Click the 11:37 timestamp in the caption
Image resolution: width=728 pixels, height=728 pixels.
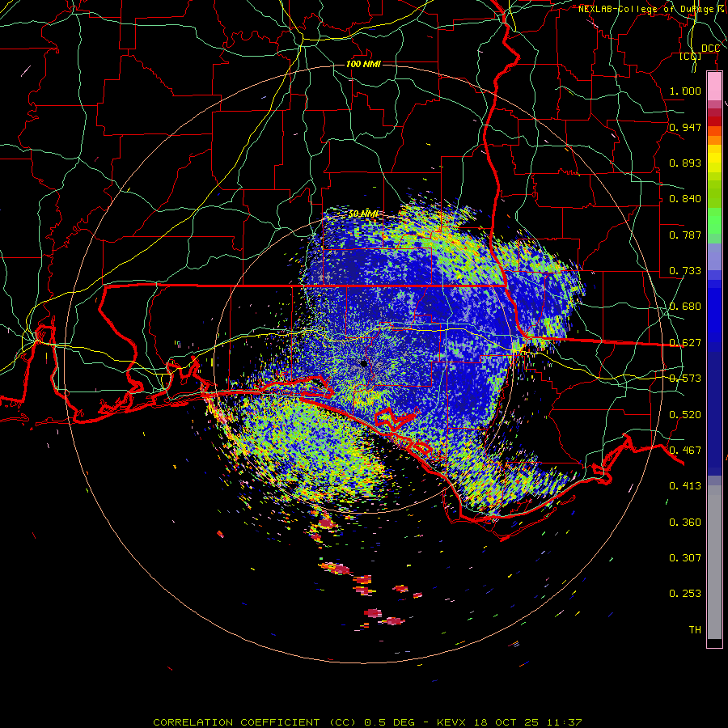tap(563, 722)
